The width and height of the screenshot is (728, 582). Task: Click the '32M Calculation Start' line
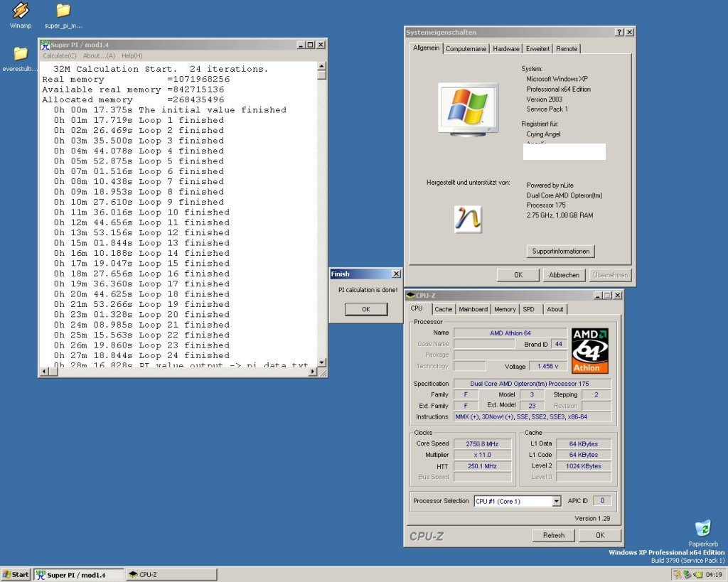tap(161, 69)
